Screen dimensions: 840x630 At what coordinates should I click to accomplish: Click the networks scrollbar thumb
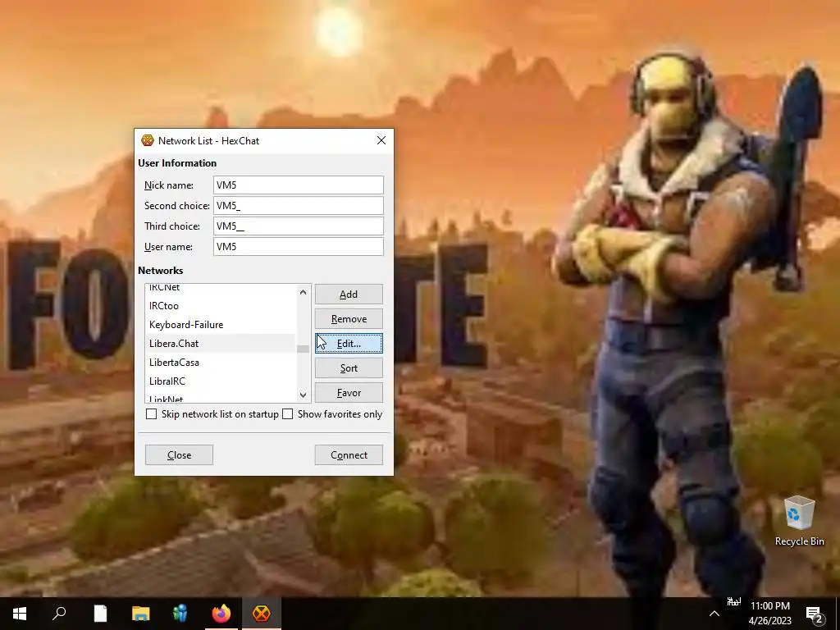coord(303,349)
